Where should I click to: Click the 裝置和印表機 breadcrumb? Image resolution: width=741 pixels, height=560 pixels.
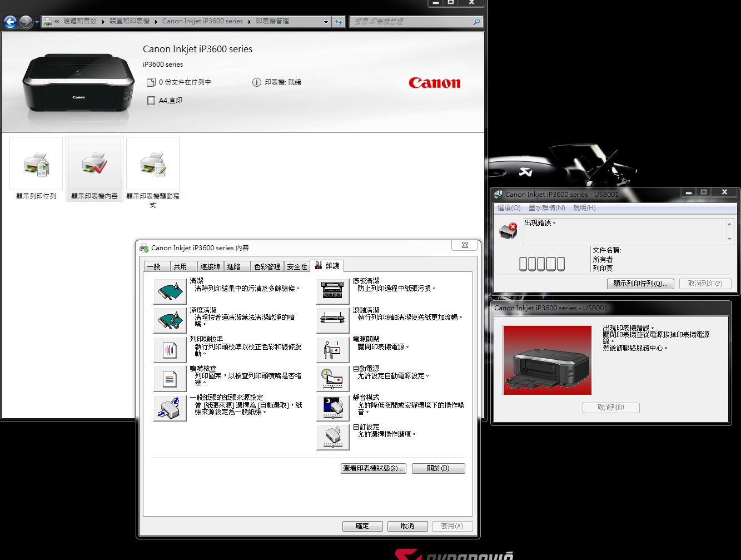[130, 21]
